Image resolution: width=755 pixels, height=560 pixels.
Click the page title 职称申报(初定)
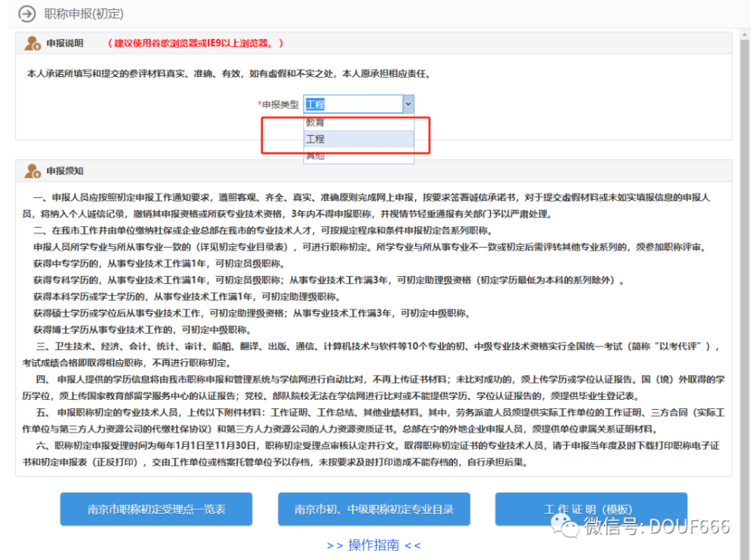pos(84,14)
